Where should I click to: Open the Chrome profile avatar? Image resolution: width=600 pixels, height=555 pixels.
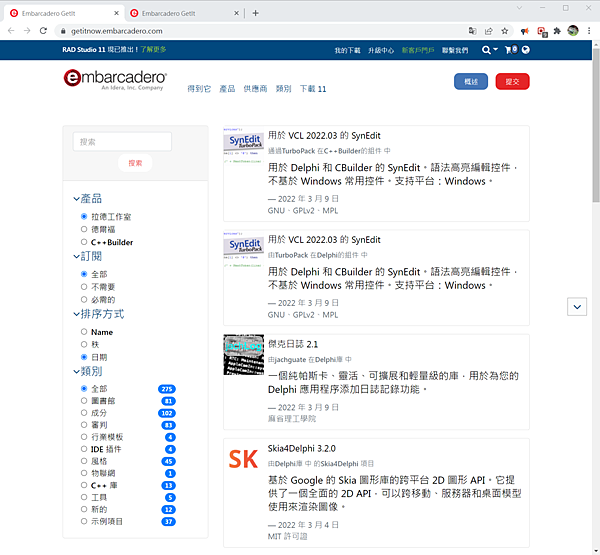[573, 31]
